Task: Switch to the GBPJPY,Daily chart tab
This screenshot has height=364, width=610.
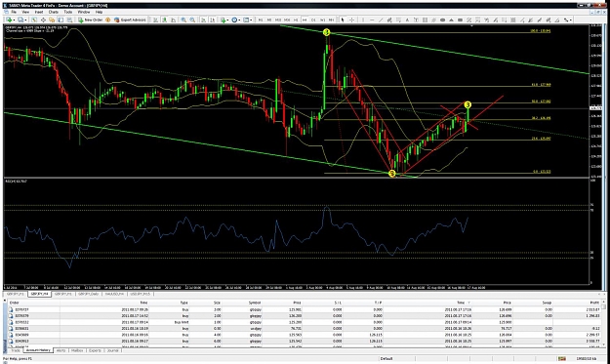Action: click(x=88, y=294)
